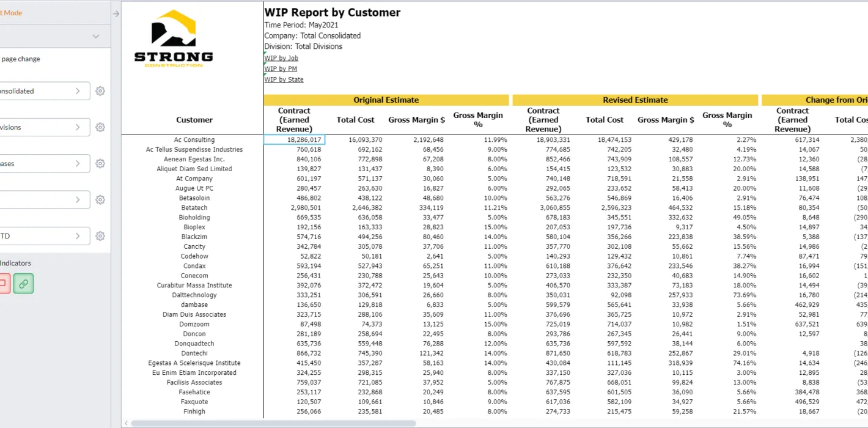The height and width of the screenshot is (428, 868).
Task: Open settings gear beside the Phases selector
Action: pyautogui.click(x=100, y=164)
